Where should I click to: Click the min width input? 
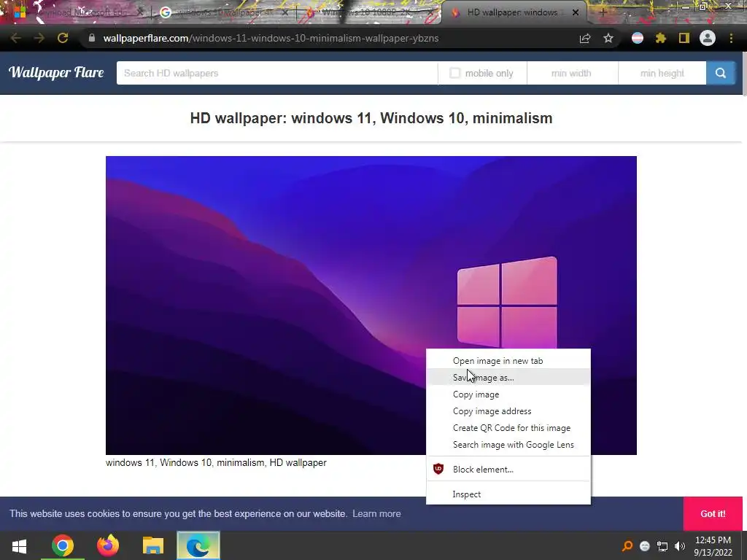pyautogui.click(x=572, y=73)
